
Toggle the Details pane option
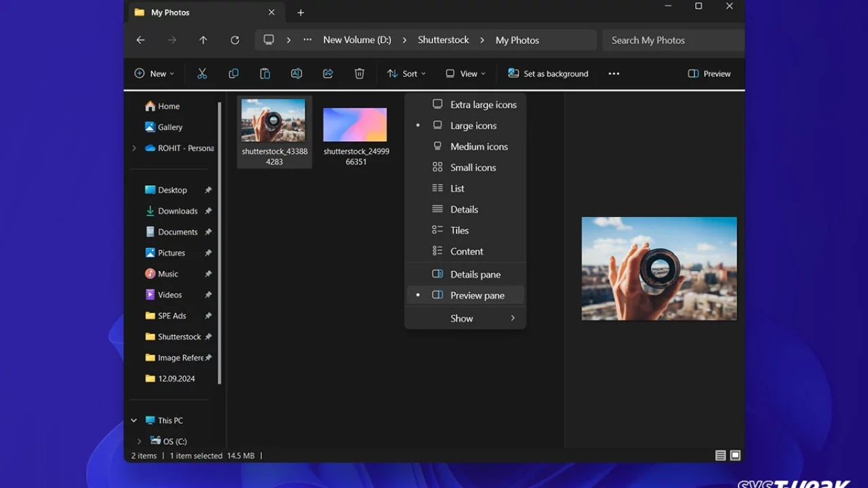click(x=465, y=274)
